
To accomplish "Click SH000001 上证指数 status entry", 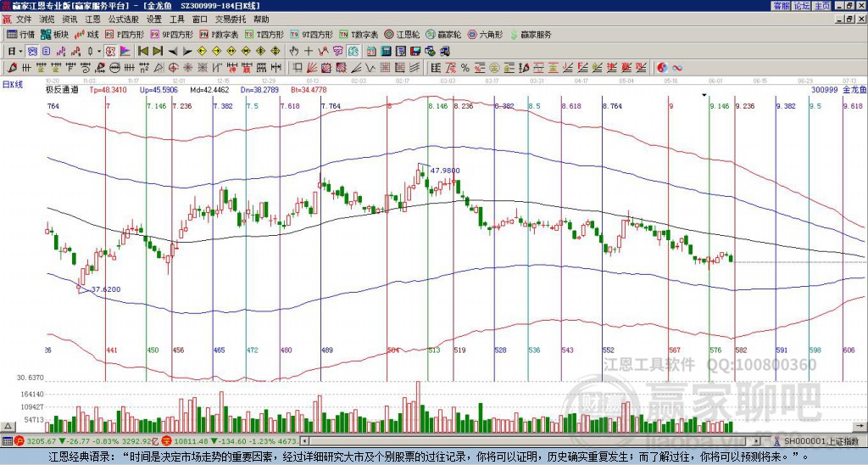I will point(821,442).
